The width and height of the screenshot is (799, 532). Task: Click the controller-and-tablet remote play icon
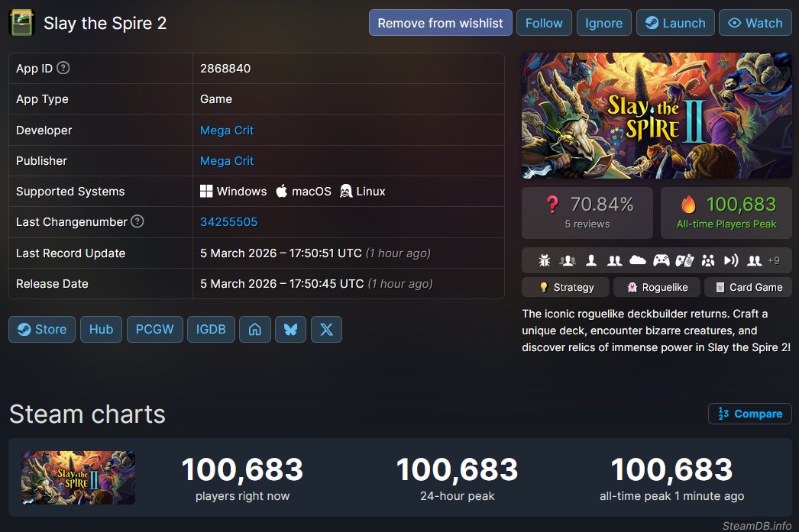(x=684, y=260)
